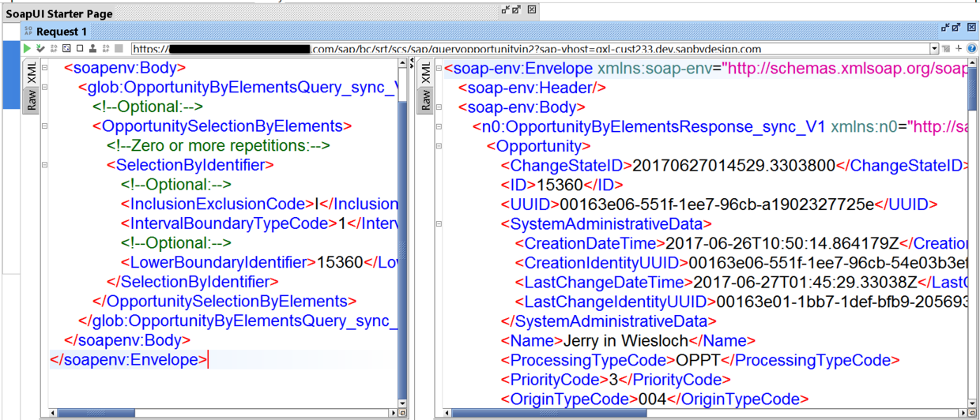The width and height of the screenshot is (980, 420).
Task: Open the endpoint URL dropdown arrow
Action: point(935,49)
